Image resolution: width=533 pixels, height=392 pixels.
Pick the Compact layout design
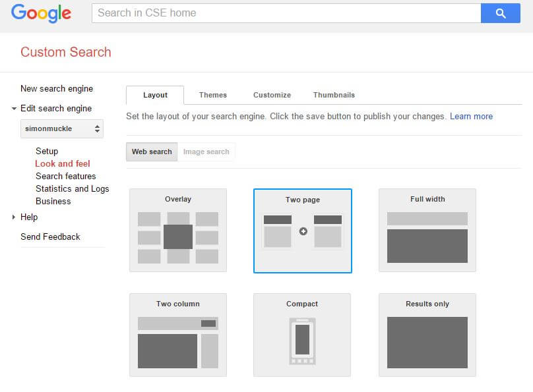pyautogui.click(x=302, y=335)
